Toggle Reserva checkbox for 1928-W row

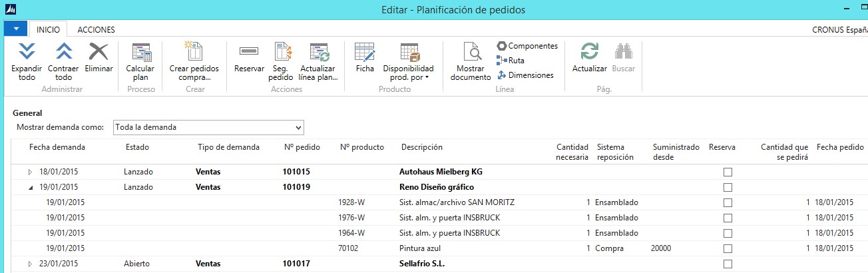[728, 202]
